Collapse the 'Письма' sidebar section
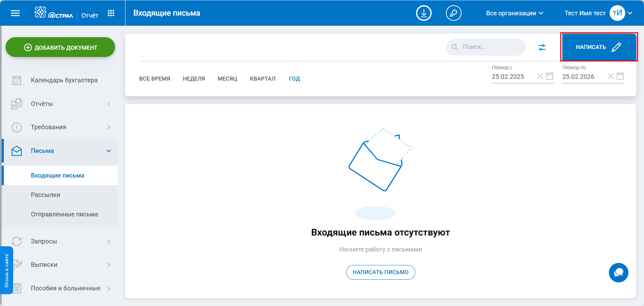Viewport: 644px width, 306px height. tap(108, 151)
